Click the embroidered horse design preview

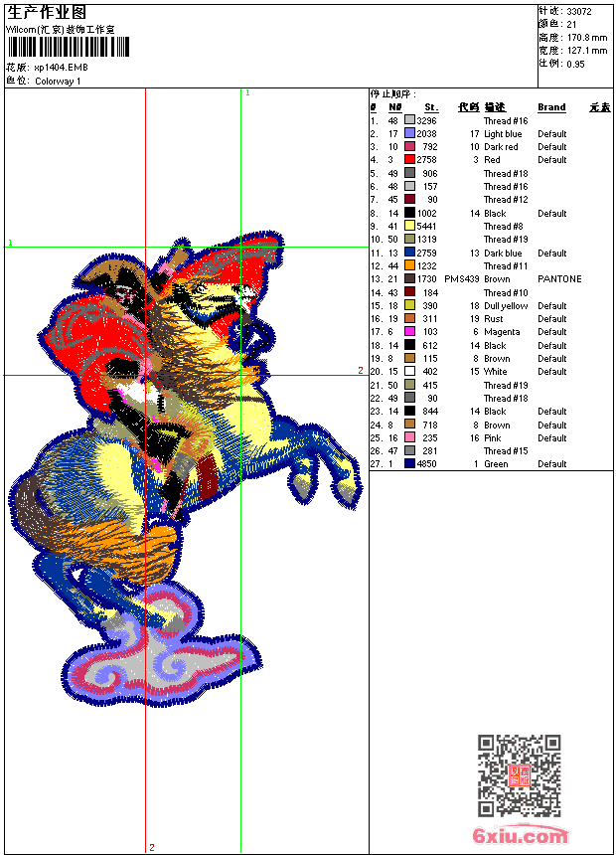click(186, 469)
